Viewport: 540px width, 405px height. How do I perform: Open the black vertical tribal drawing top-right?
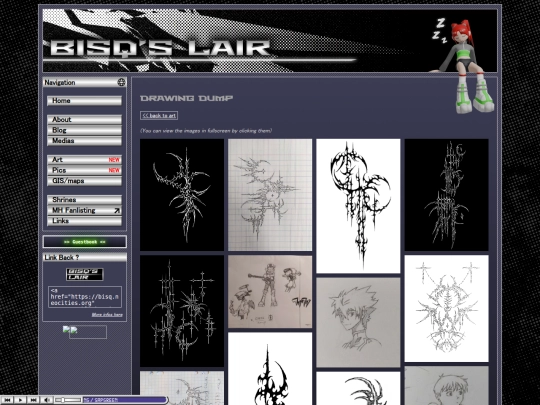pyautogui.click(x=446, y=195)
